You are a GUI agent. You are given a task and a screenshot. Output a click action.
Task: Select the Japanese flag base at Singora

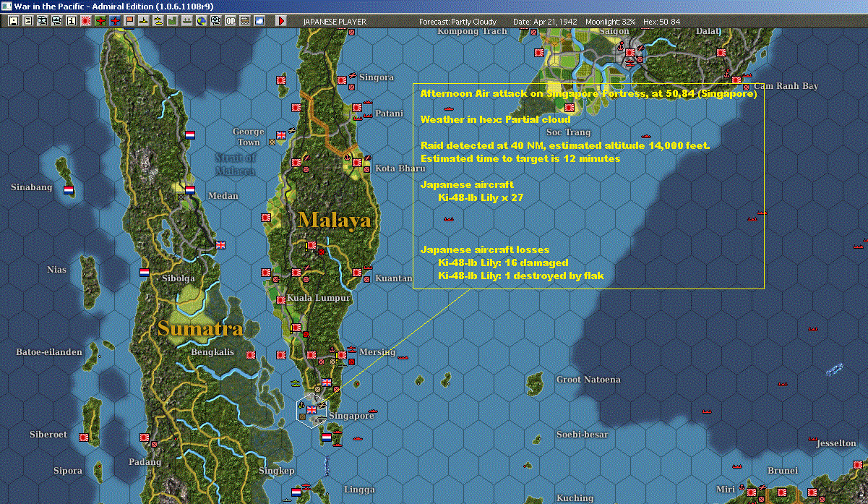click(342, 80)
